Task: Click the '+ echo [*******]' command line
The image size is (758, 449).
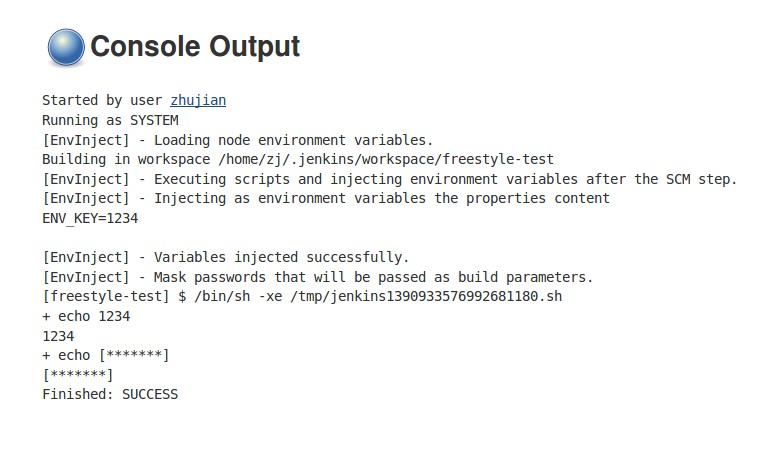Action: point(106,355)
